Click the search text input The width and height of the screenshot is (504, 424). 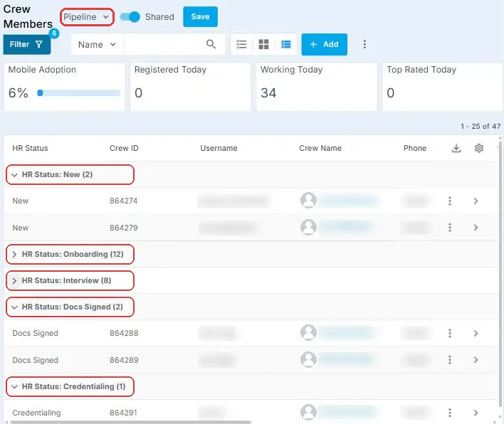click(163, 44)
